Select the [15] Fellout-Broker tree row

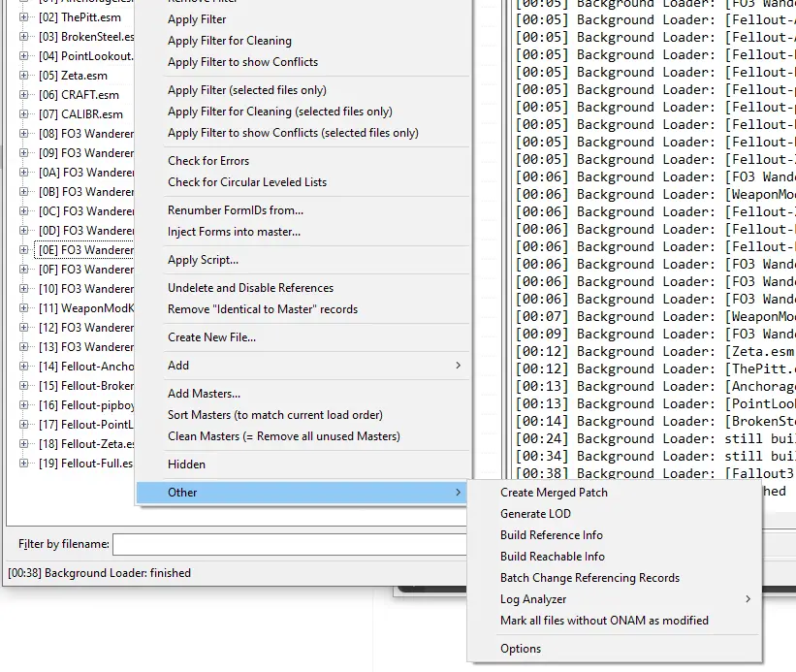coord(86,386)
